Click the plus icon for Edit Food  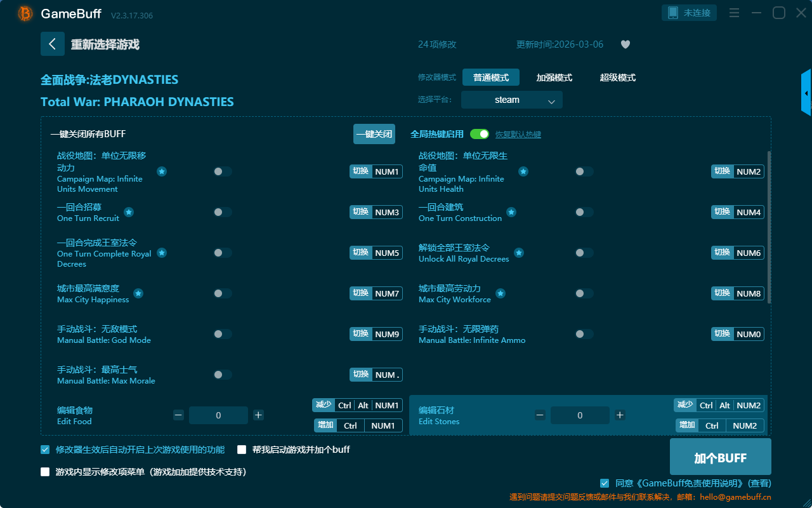point(258,415)
